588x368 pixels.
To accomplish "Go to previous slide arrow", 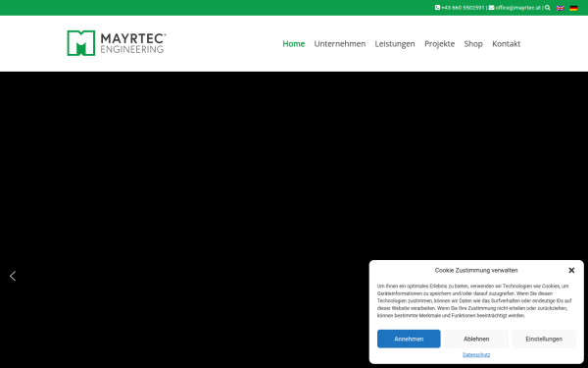I will tap(13, 276).
